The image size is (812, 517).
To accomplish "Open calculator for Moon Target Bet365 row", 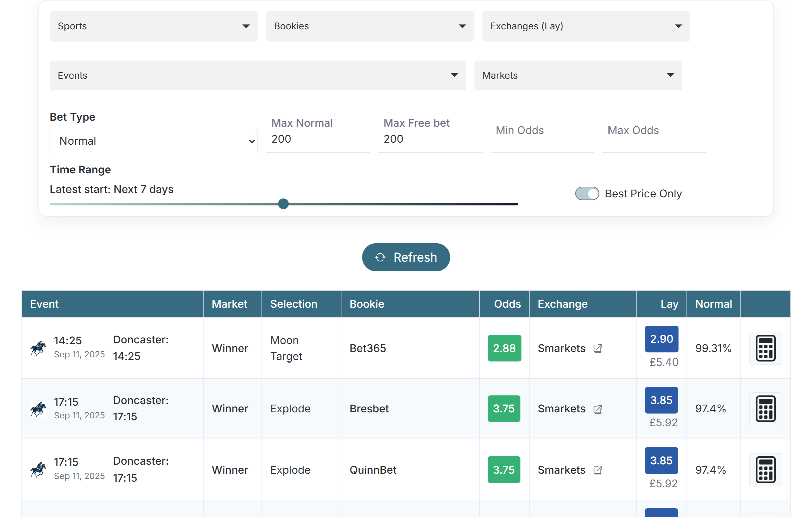I will [x=765, y=348].
